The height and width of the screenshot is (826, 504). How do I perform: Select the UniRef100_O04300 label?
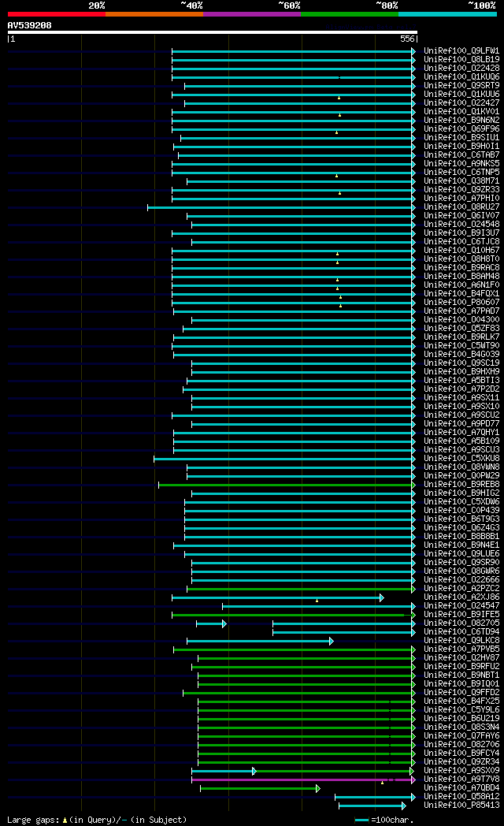pyautogui.click(x=461, y=320)
